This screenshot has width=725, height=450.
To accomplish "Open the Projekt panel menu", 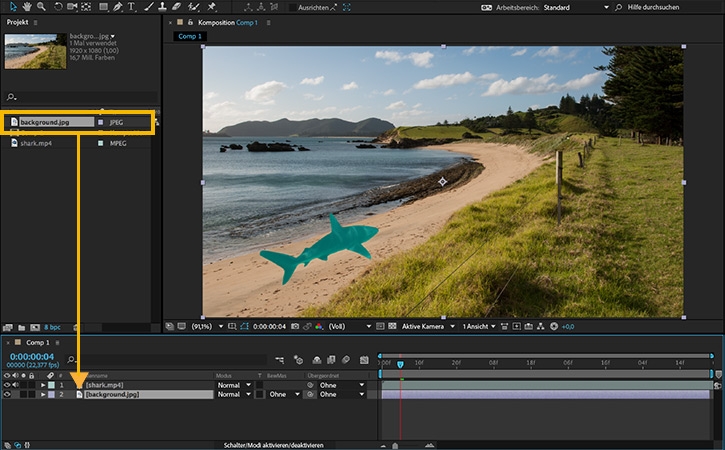I will [x=37, y=22].
